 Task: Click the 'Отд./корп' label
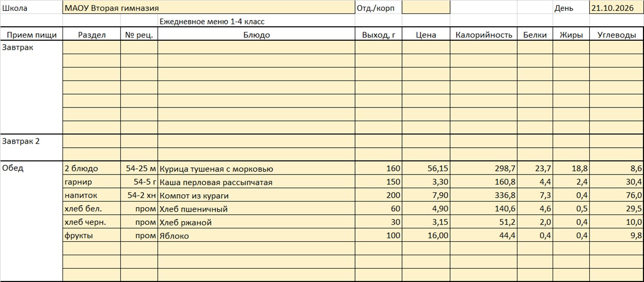point(378,8)
